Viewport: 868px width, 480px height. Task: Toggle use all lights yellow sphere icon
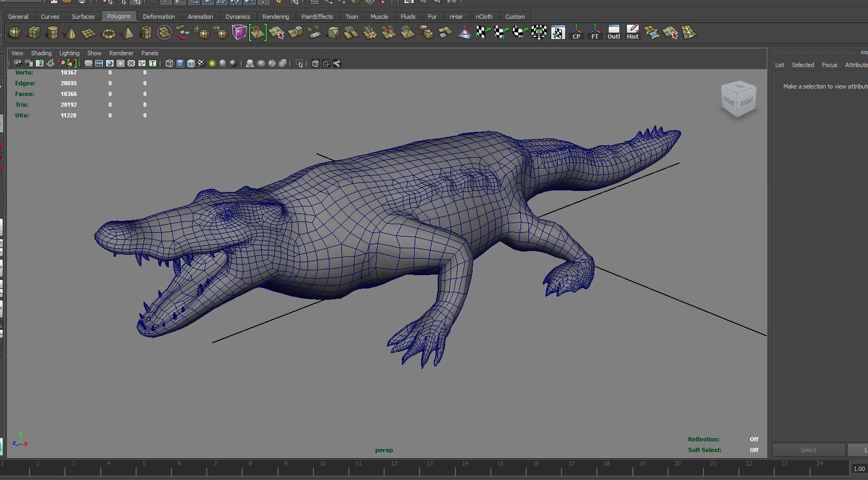pos(212,63)
